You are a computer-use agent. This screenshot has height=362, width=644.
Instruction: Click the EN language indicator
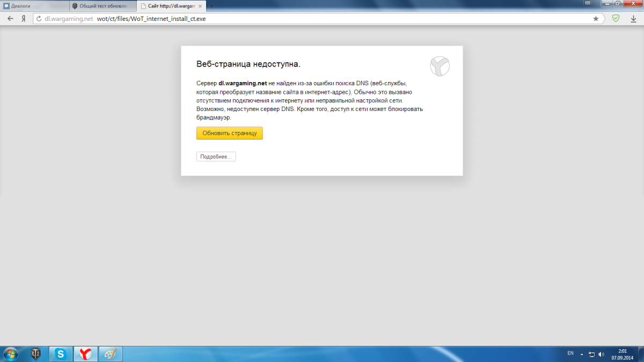coord(570,353)
